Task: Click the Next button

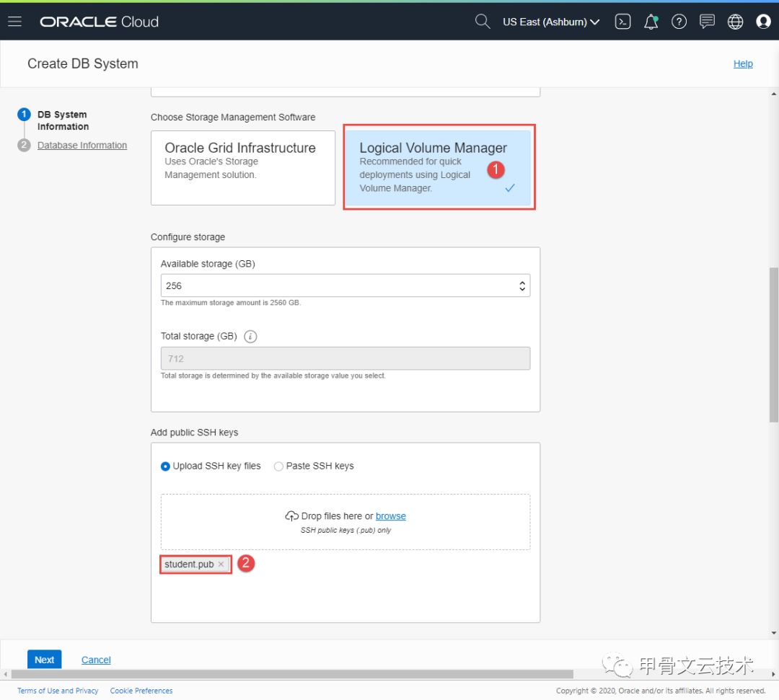Action: [44, 660]
